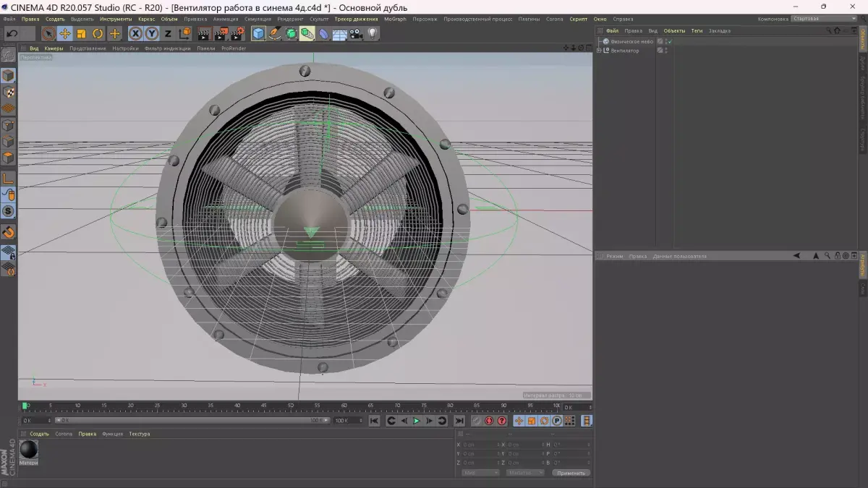
Task: Click the Undo arrow icon
Action: (x=12, y=33)
